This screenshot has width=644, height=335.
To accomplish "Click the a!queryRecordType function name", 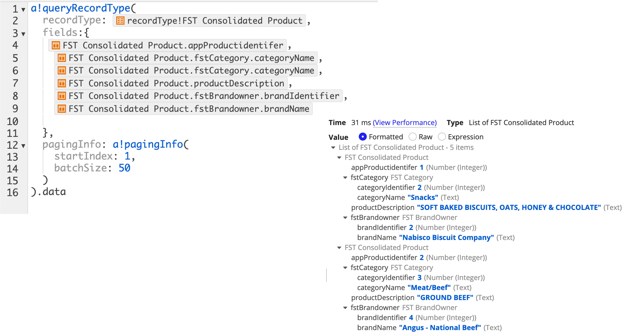I will tap(81, 8).
